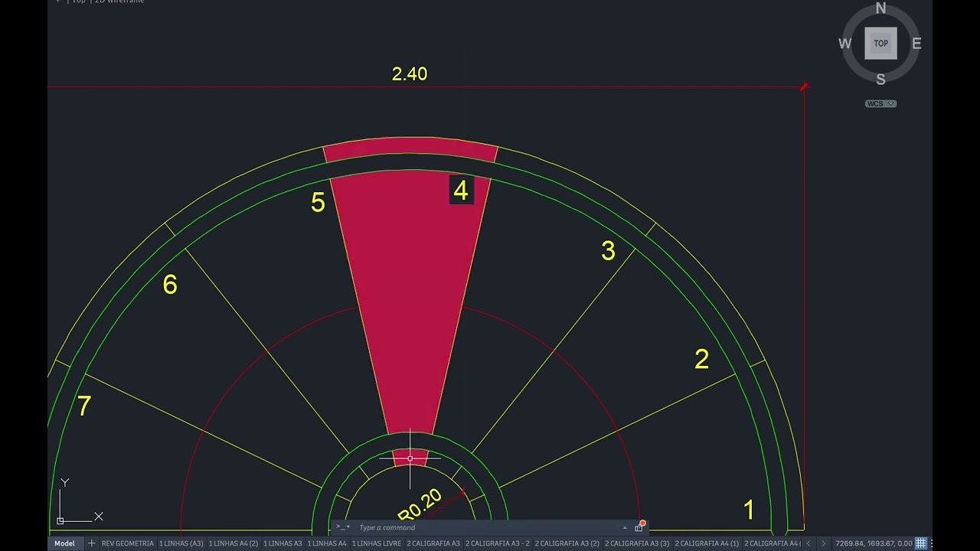Select the yellow number 1 label
Image resolution: width=980 pixels, height=551 pixels.
click(749, 510)
